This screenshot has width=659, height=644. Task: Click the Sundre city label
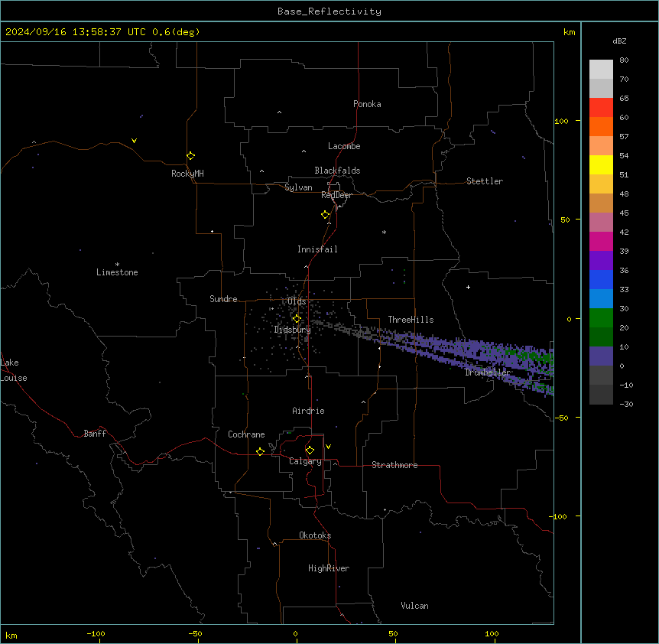coord(223,299)
